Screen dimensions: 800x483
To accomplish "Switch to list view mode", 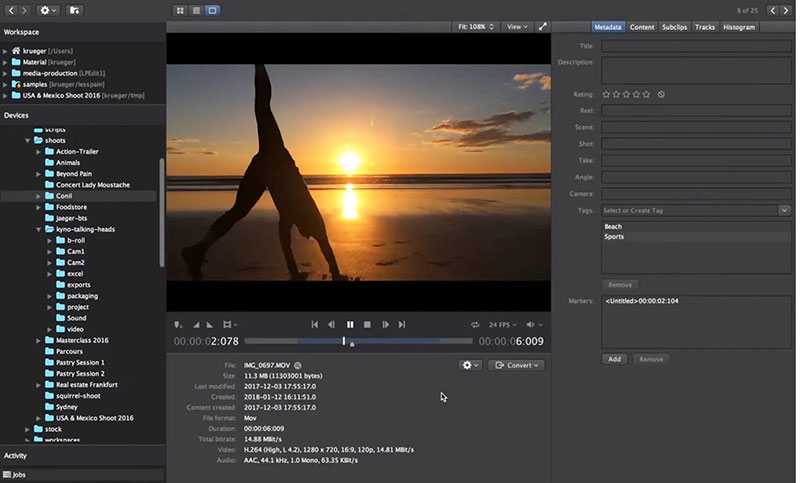I will (196, 10).
